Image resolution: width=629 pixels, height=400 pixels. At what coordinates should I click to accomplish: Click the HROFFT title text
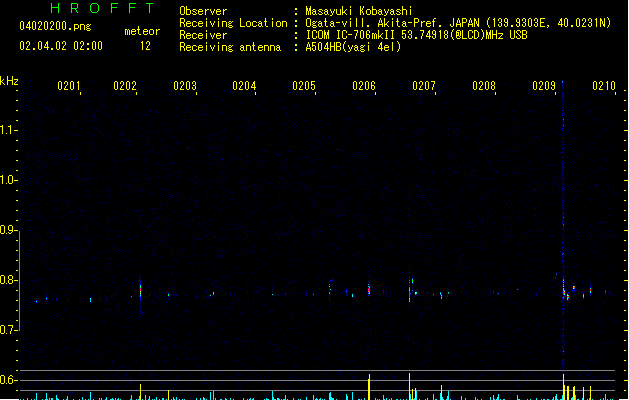click(102, 8)
